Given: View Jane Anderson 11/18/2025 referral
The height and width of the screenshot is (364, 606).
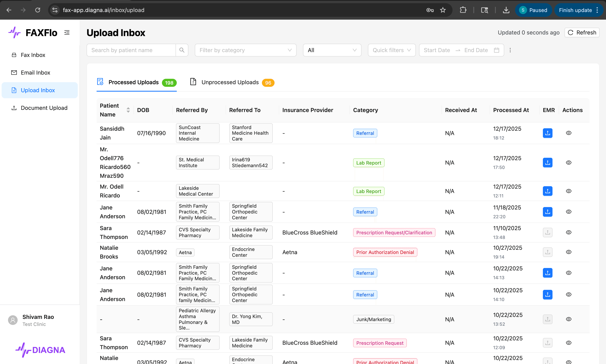Looking at the screenshot, I should click(569, 212).
